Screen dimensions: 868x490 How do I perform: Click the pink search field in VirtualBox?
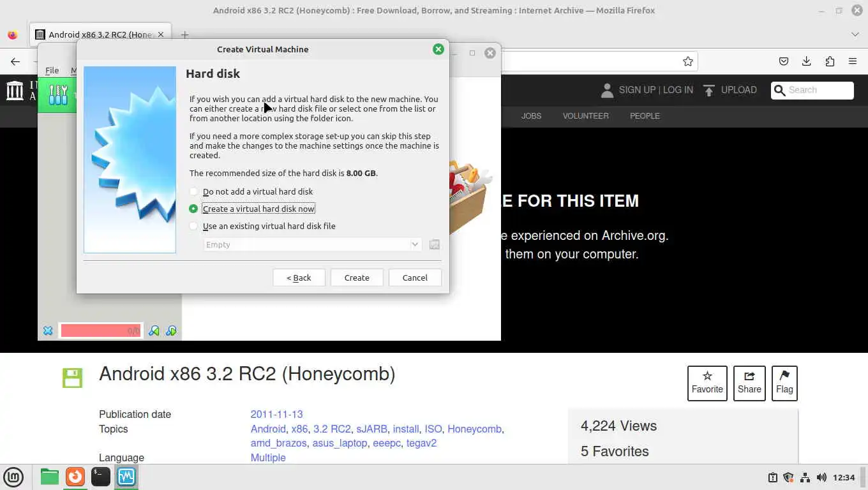tap(101, 330)
